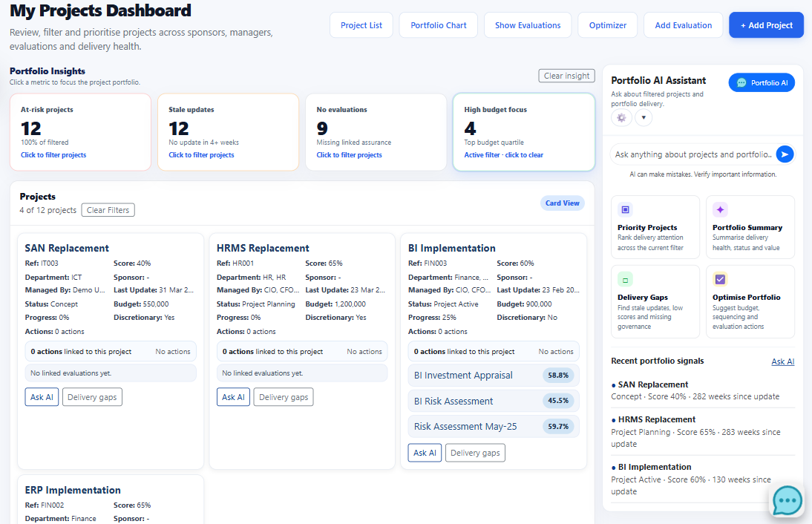This screenshot has width=812, height=524.
Task: Click actions linked row on SAN Replacement
Action: click(x=111, y=352)
